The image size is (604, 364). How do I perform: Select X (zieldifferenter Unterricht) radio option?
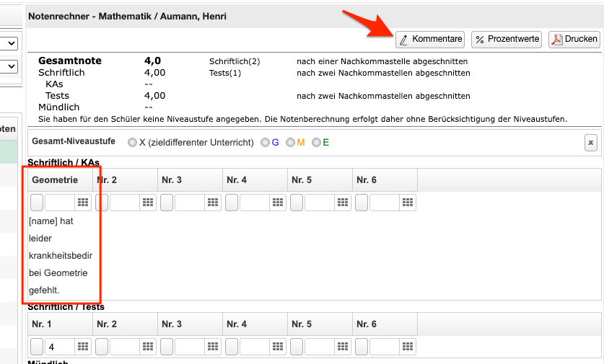(132, 143)
